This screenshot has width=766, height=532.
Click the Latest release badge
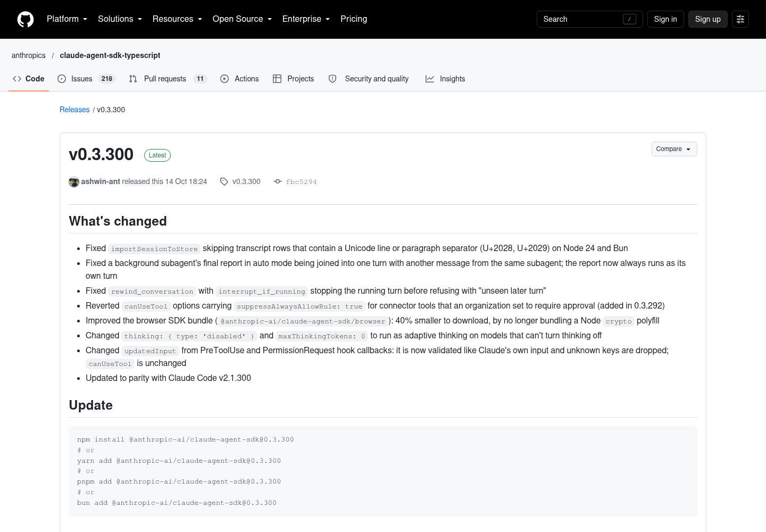pyautogui.click(x=157, y=155)
